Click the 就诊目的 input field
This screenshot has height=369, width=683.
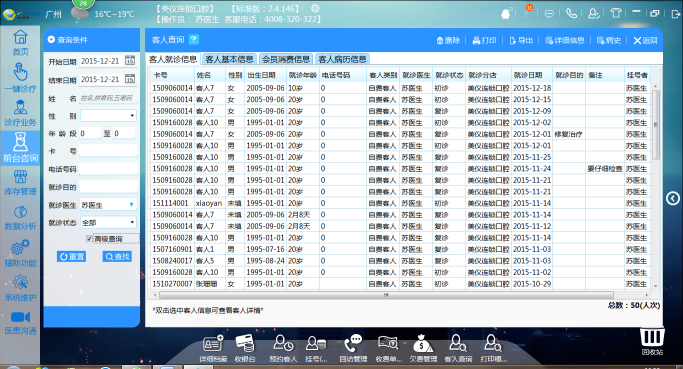point(108,187)
